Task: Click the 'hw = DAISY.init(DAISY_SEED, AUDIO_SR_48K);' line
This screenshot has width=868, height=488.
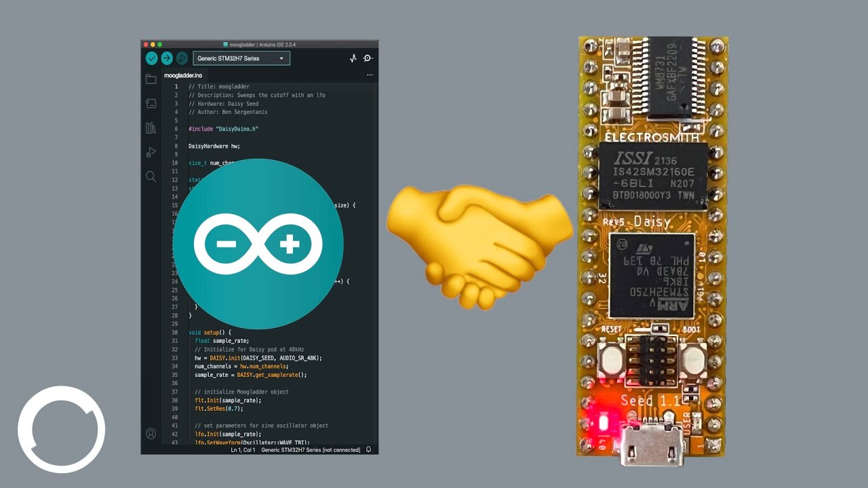Action: click(258, 358)
